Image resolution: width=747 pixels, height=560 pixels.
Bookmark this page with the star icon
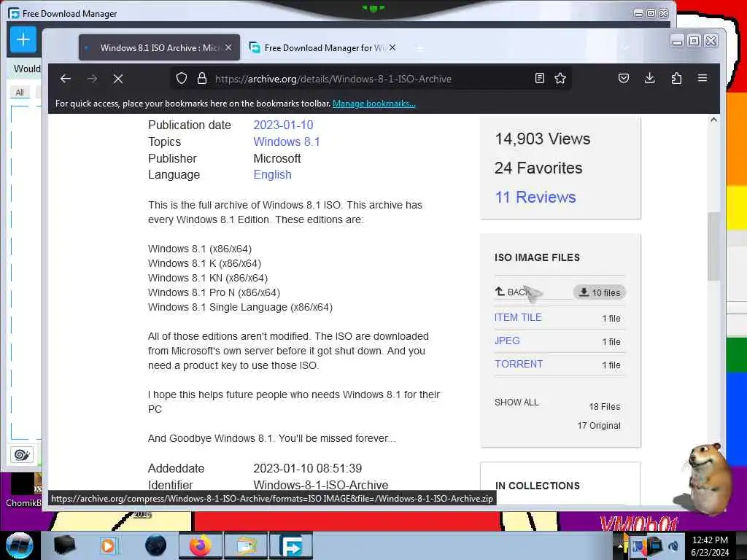(560, 78)
